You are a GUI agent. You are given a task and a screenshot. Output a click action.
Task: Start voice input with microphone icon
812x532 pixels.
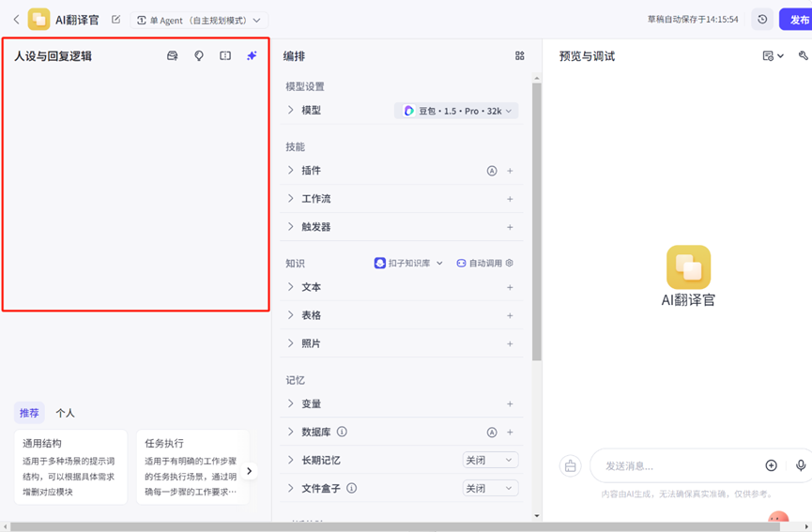point(801,465)
